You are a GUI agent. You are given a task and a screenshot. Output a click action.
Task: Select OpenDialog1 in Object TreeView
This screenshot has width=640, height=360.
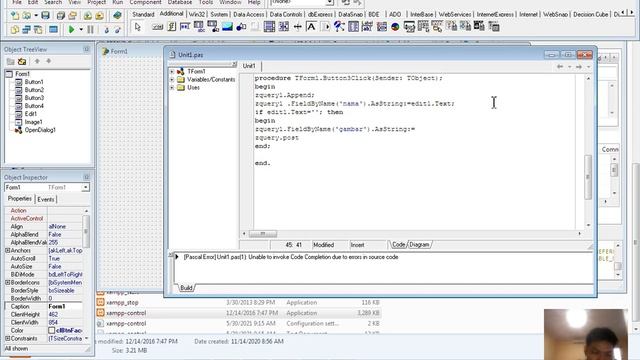pyautogui.click(x=40, y=130)
